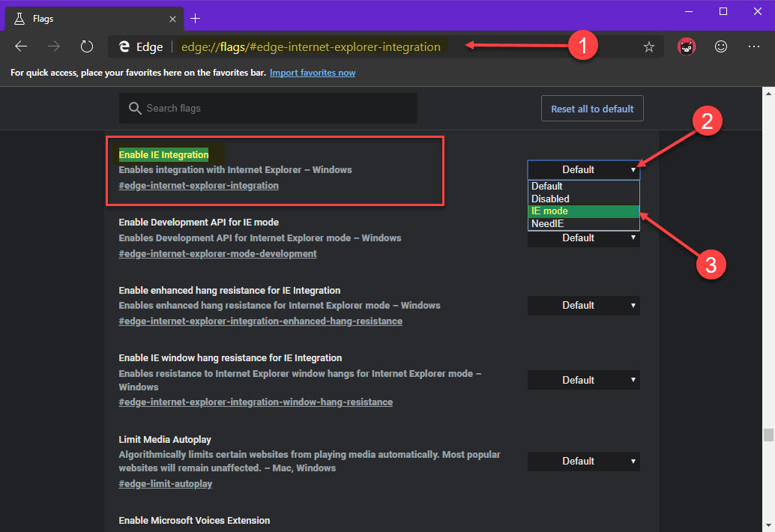The height and width of the screenshot is (532, 775).
Task: Focus the address bar URL
Action: point(310,47)
